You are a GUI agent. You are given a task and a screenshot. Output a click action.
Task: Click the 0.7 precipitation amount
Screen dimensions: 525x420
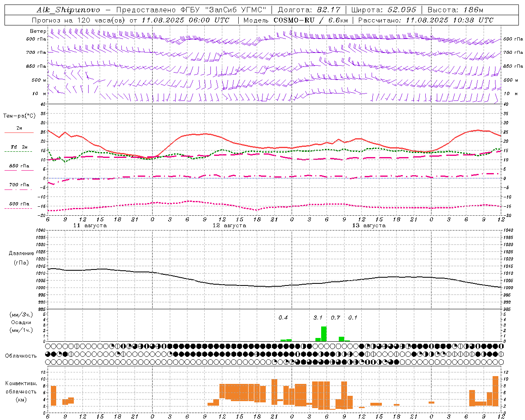click(336, 317)
